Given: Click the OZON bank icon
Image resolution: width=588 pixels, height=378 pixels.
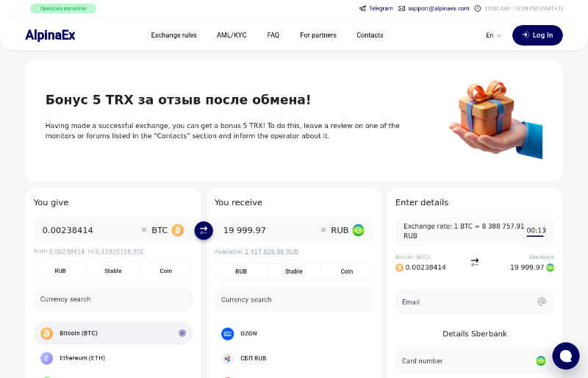Looking at the screenshot, I should pyautogui.click(x=228, y=334).
